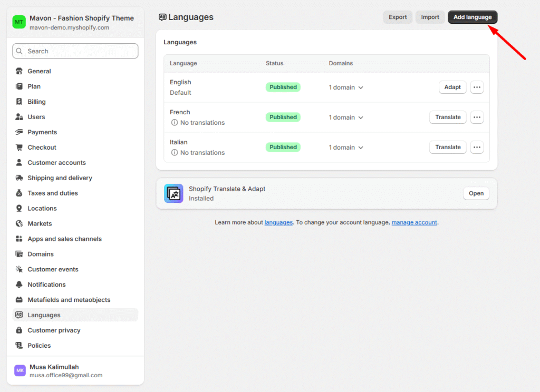Screen dimensions: 540x392
Task: Click the MT store avatar
Action: click(20, 22)
